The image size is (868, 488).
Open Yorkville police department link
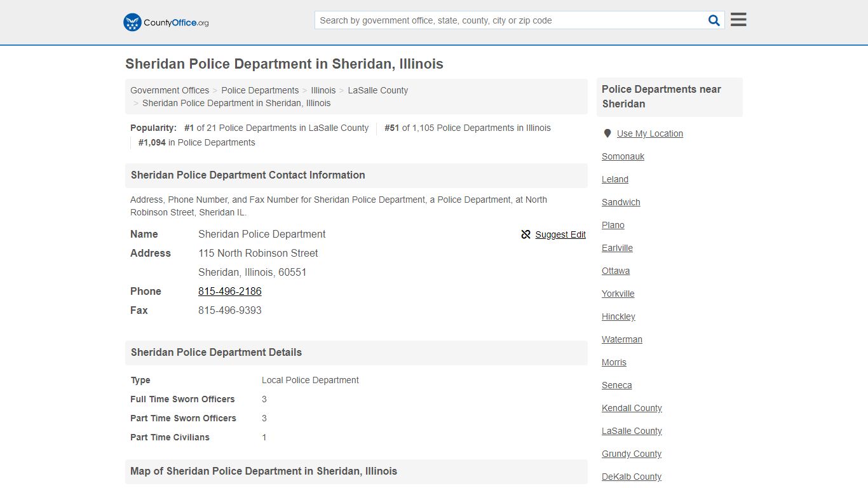pos(618,294)
